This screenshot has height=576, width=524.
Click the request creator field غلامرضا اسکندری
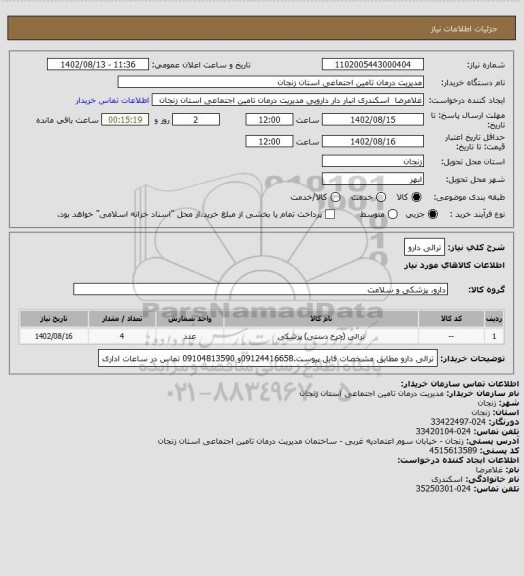pyautogui.click(x=288, y=100)
